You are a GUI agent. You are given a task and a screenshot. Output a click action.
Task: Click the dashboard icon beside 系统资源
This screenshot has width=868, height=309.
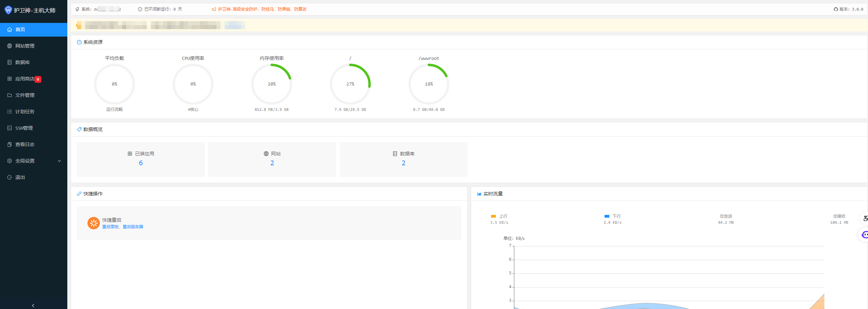[x=79, y=42]
